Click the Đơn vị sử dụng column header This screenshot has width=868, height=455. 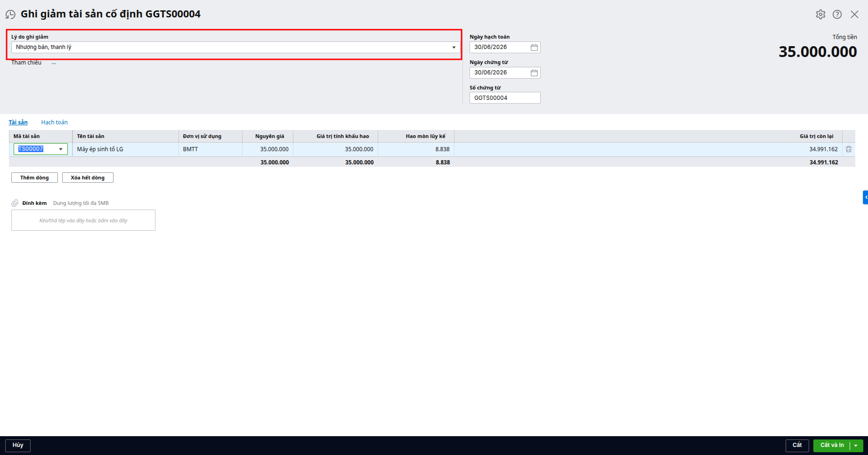(210, 137)
